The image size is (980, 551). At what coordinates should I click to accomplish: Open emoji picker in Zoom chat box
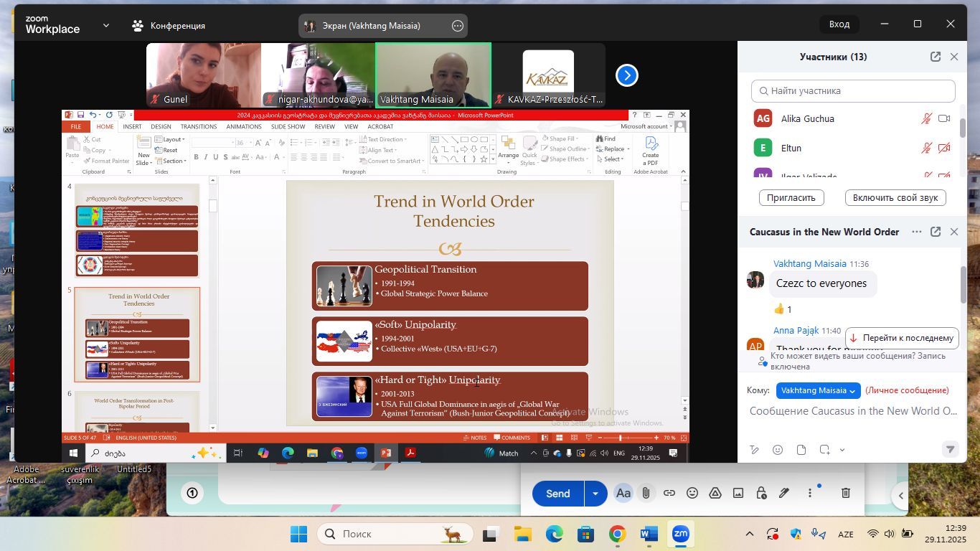778,450
